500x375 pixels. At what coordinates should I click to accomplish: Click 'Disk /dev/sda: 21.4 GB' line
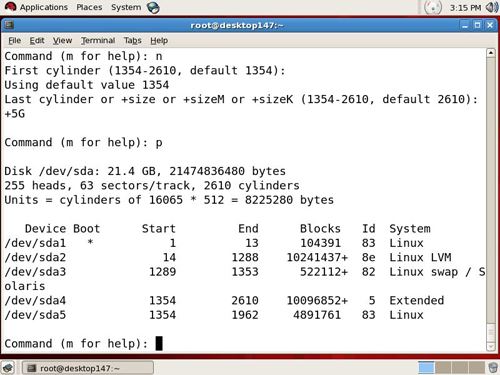tap(80, 171)
